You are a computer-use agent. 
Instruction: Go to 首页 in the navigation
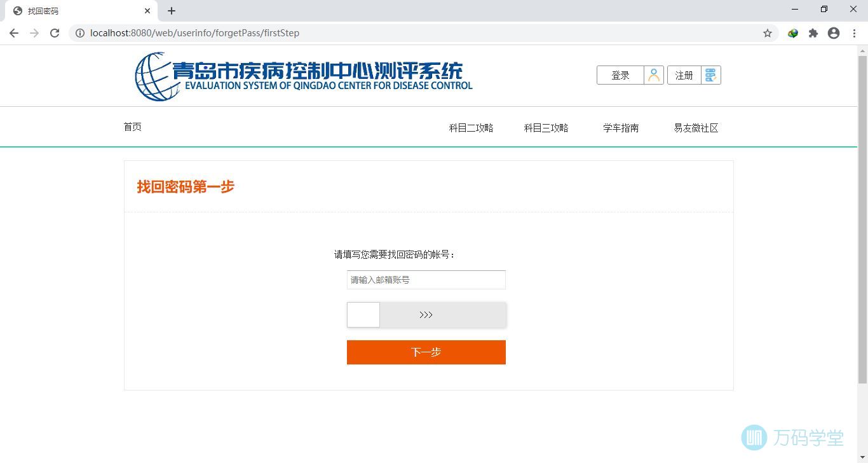pos(132,127)
